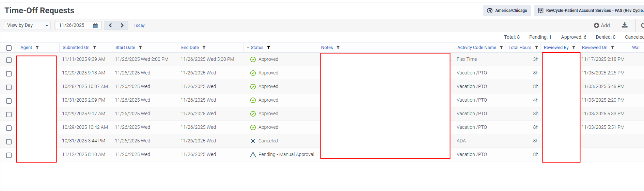Viewport: 644px width, 191px height.
Task: Open the America/Chicago timezone selector
Action: tap(507, 11)
